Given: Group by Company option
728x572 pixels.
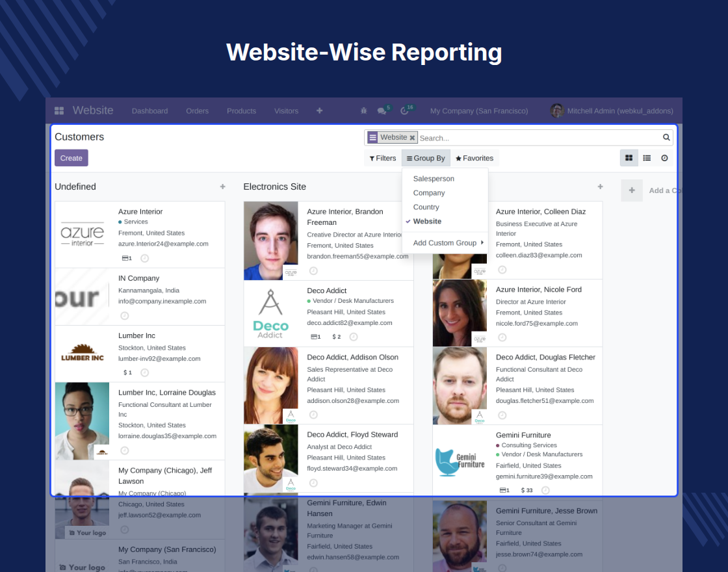Looking at the screenshot, I should [429, 192].
